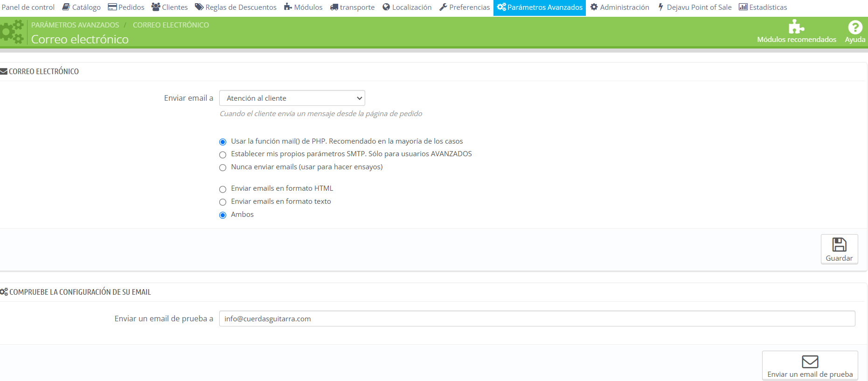The height and width of the screenshot is (381, 868).
Task: Open the Catálogo menu label
Action: [86, 7]
